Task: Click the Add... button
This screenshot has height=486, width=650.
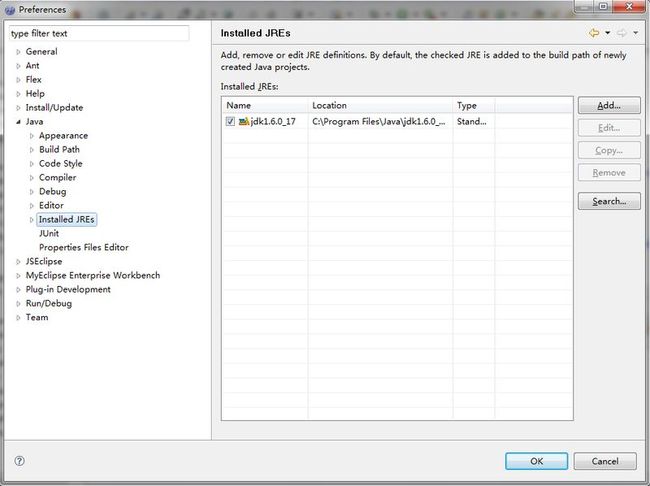Action: (609, 105)
